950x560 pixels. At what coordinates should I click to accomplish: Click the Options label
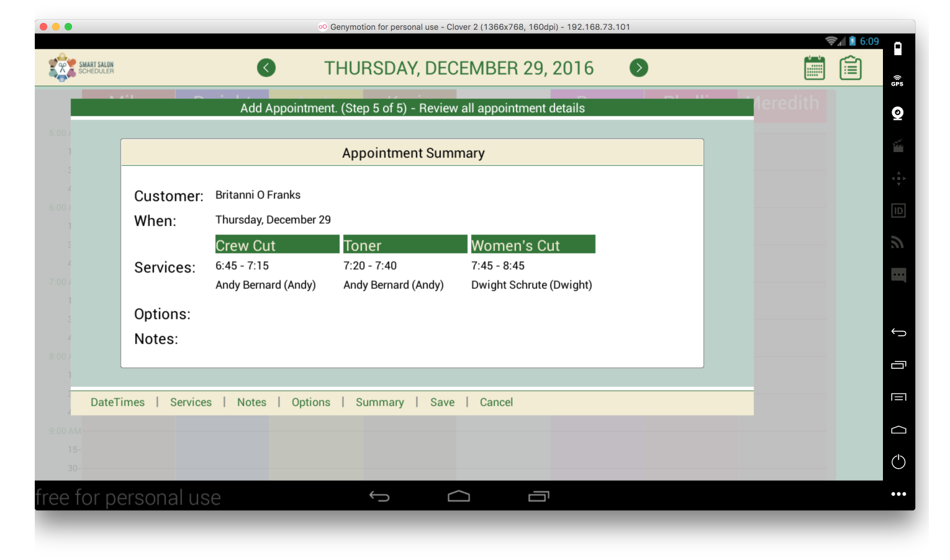pos(163,314)
